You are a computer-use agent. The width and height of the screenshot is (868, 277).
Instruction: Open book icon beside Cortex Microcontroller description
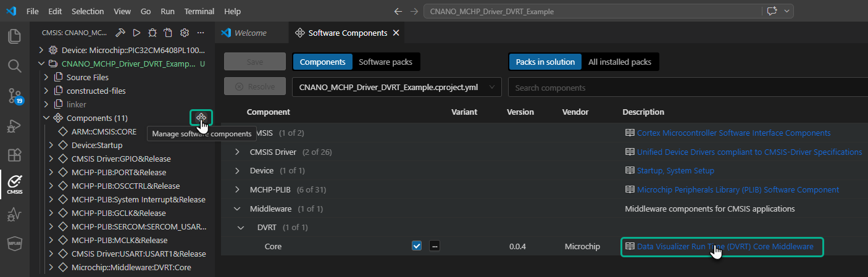(630, 133)
